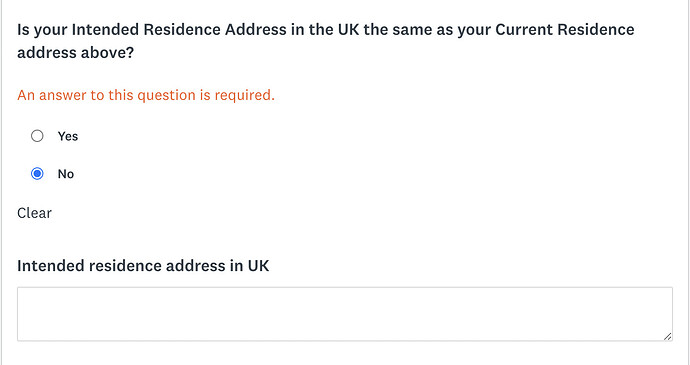This screenshot has width=690, height=365.
Task: Select the No radio button
Action: [37, 174]
